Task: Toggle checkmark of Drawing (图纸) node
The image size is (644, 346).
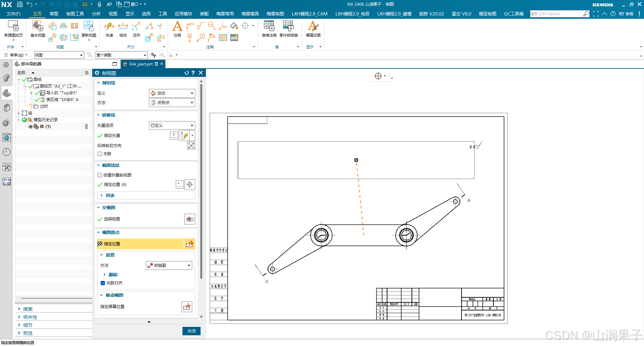Action: [x=24, y=80]
